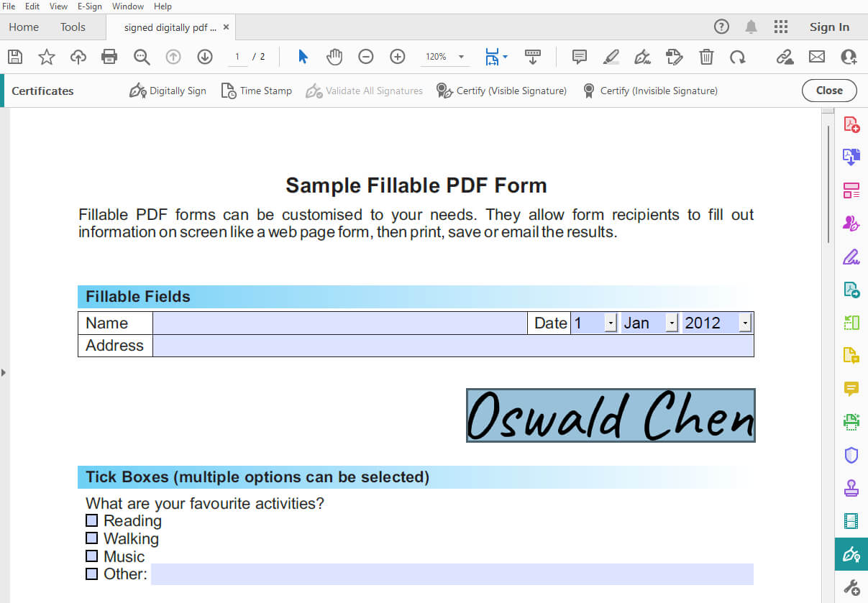Open the Organize Pages tool
This screenshot has width=868, height=603.
[851, 190]
